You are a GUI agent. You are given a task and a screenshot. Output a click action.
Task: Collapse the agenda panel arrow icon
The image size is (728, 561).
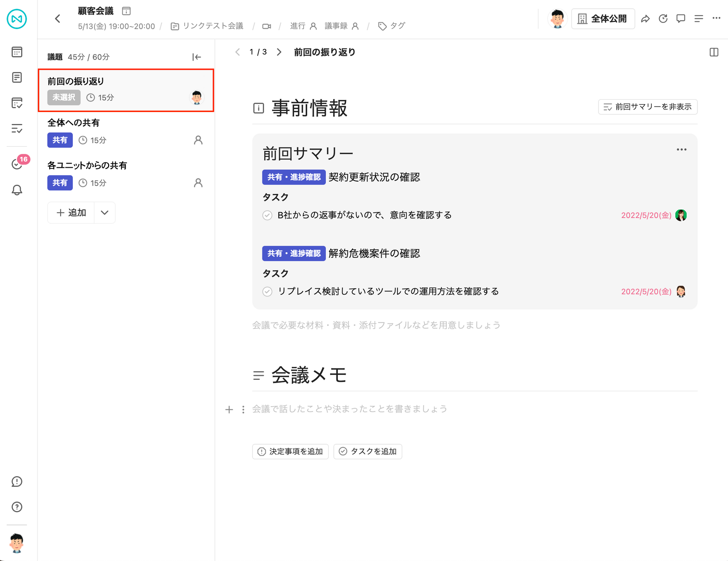pyautogui.click(x=197, y=57)
